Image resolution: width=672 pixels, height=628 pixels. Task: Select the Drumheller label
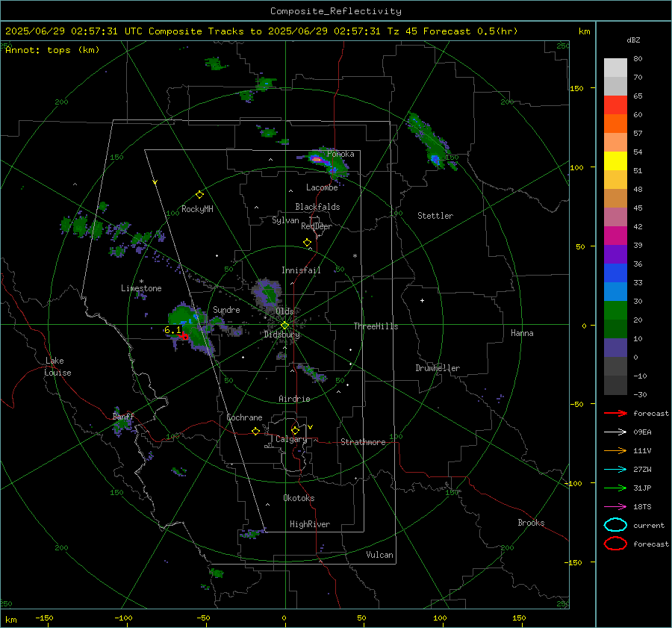point(438,368)
